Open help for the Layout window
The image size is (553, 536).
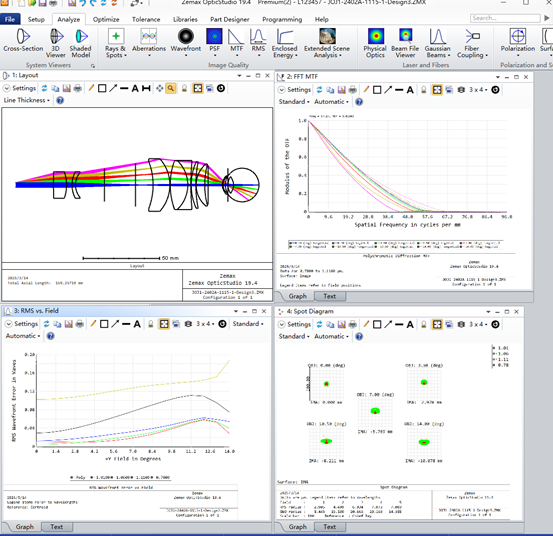60,100
